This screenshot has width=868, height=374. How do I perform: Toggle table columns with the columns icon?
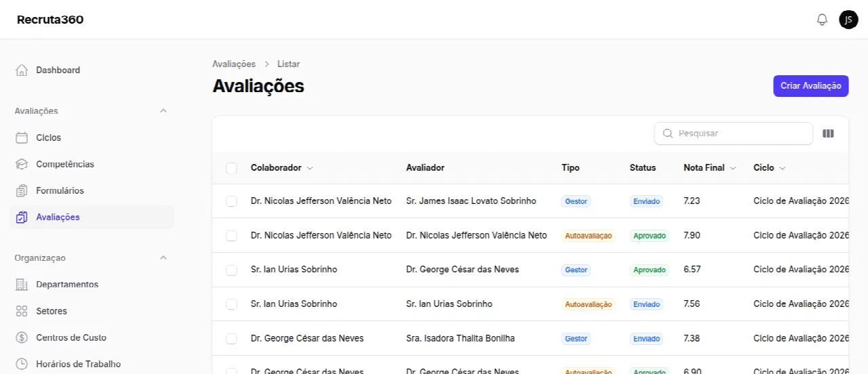pos(828,133)
